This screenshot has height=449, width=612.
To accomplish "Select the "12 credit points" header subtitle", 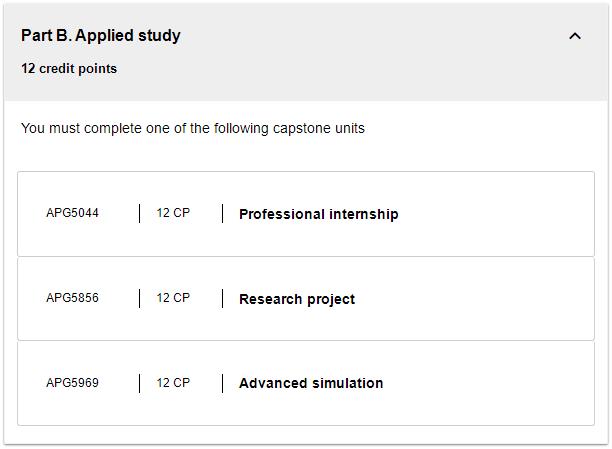I will 69,69.
